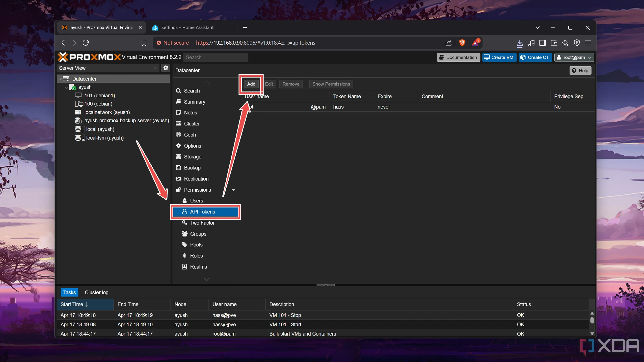Collapse the bottom log panel handle
The image size is (644, 362).
click(x=326, y=285)
